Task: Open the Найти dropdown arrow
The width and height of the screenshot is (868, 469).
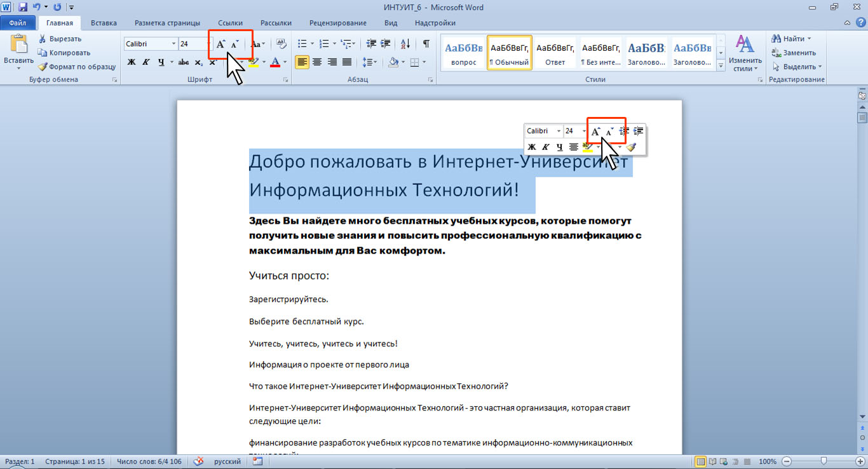Action: click(809, 39)
